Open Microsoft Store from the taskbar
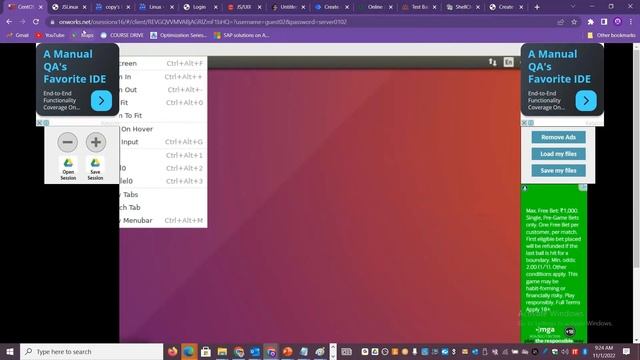Viewport: 640px width, 360px height. click(206, 351)
